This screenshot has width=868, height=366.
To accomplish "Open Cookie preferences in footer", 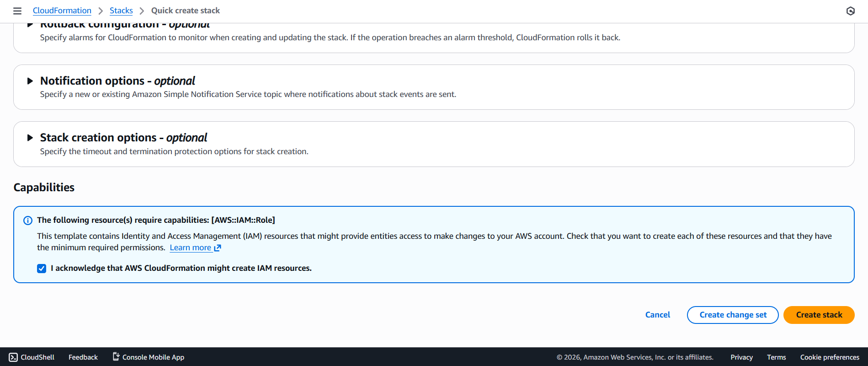I will [830, 357].
